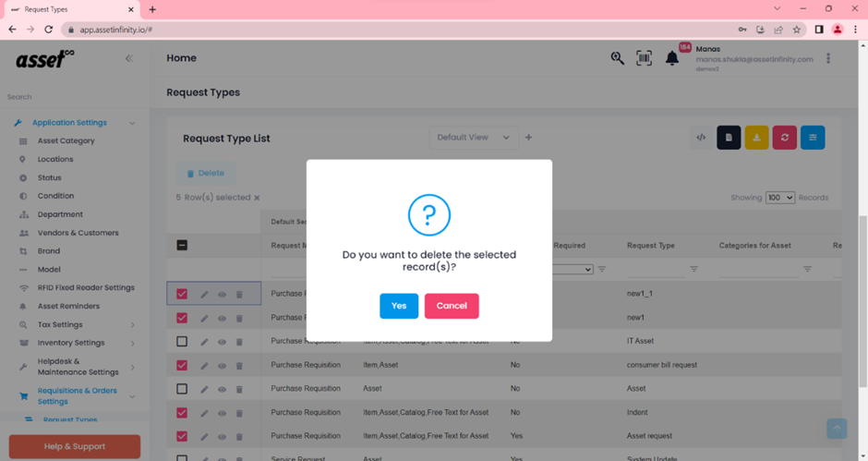868x461 pixels.
Task: Click the eye view icon for Asset row
Action: click(x=222, y=389)
